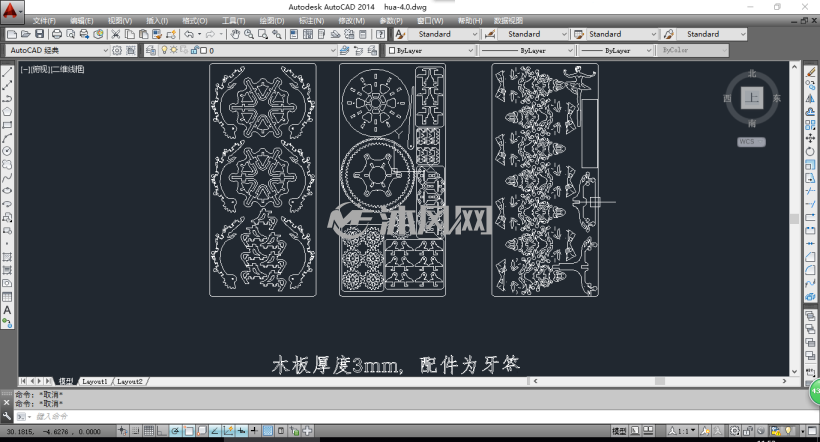Screen dimensions: 820x442
Task: Click the Cut scissors icon
Action: tap(116, 34)
